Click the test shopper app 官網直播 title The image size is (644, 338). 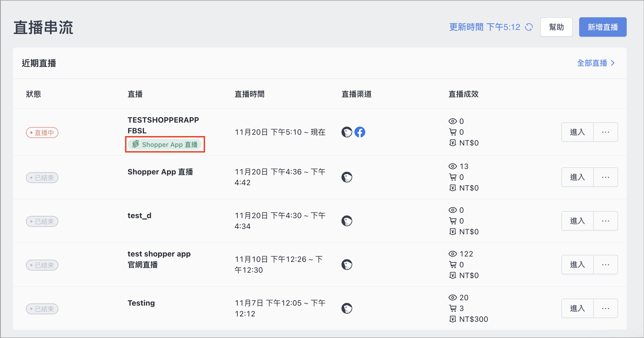pos(159,259)
